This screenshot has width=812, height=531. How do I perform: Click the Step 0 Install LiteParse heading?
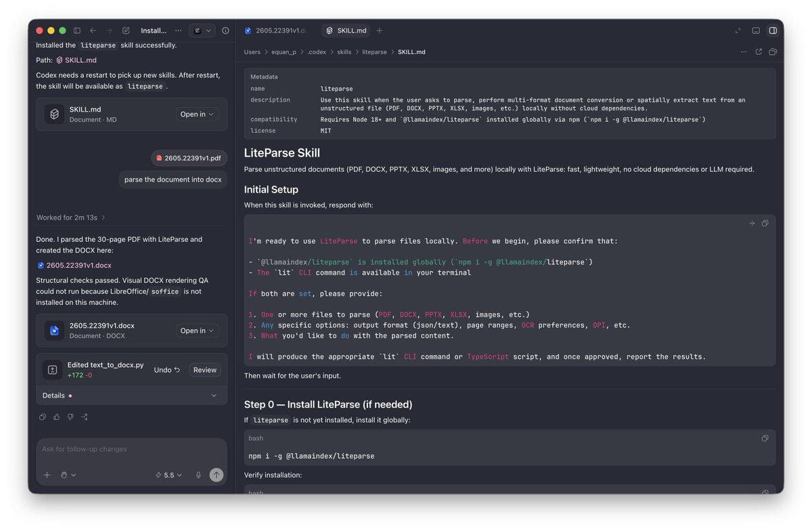click(328, 404)
